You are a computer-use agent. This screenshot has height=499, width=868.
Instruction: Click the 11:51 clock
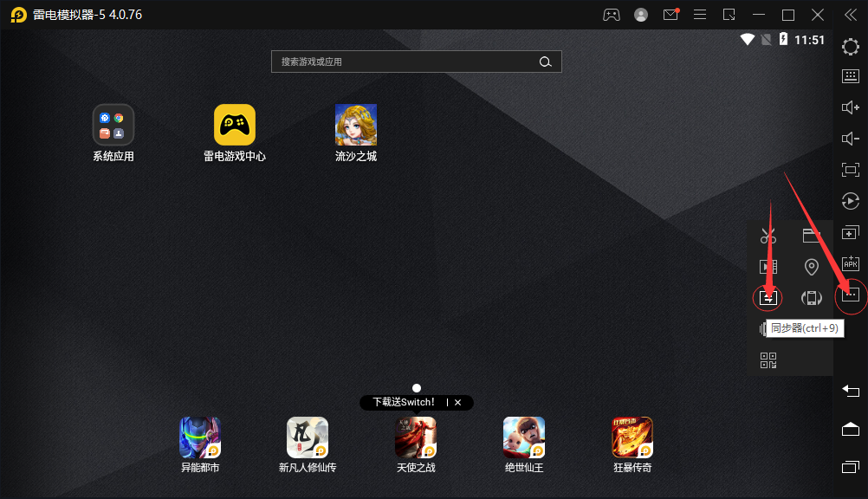pos(809,40)
